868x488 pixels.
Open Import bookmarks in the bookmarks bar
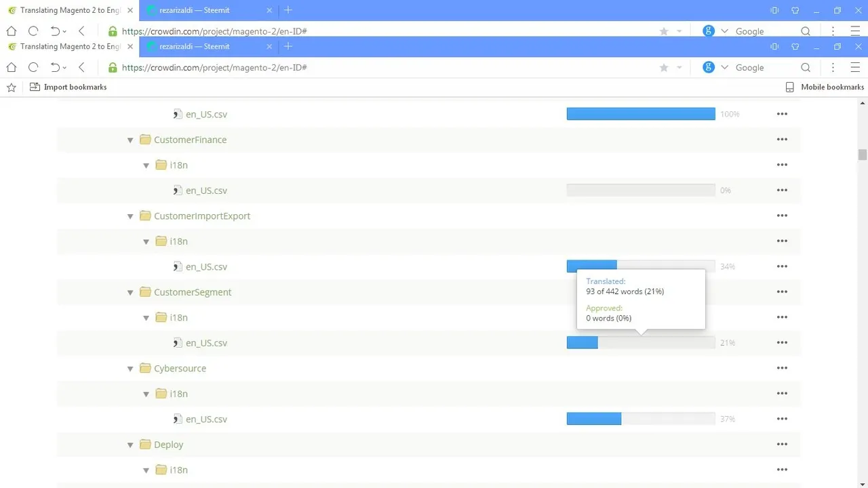[68, 87]
